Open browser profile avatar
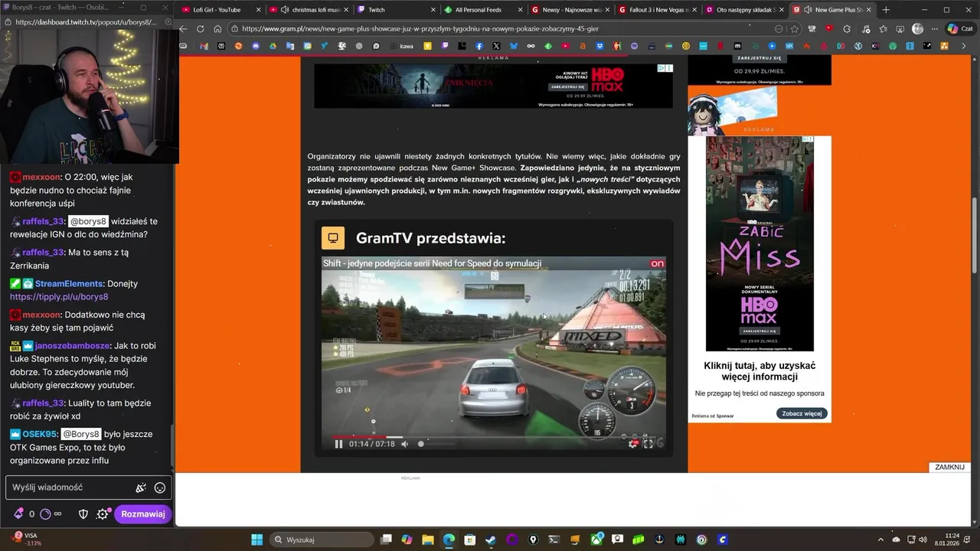 click(917, 28)
